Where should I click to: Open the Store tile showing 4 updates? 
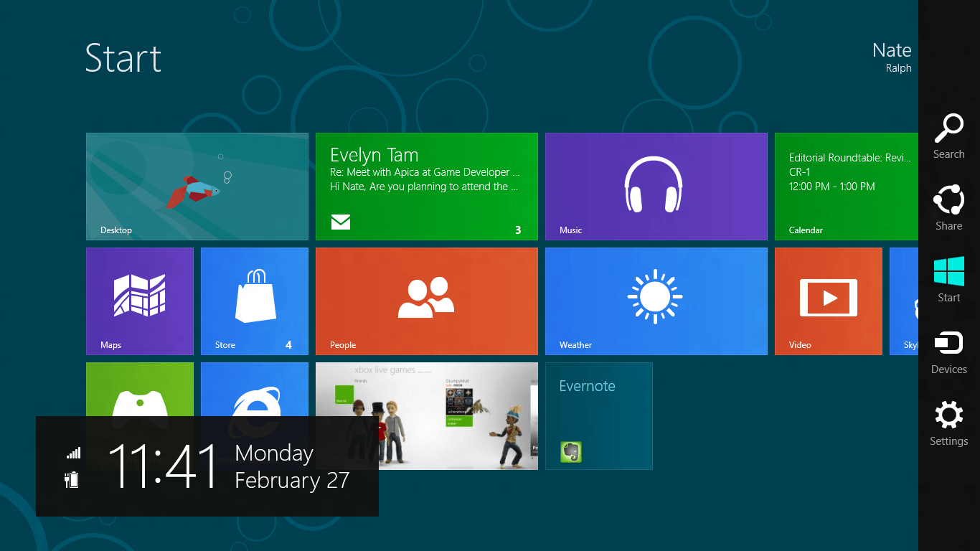[254, 301]
